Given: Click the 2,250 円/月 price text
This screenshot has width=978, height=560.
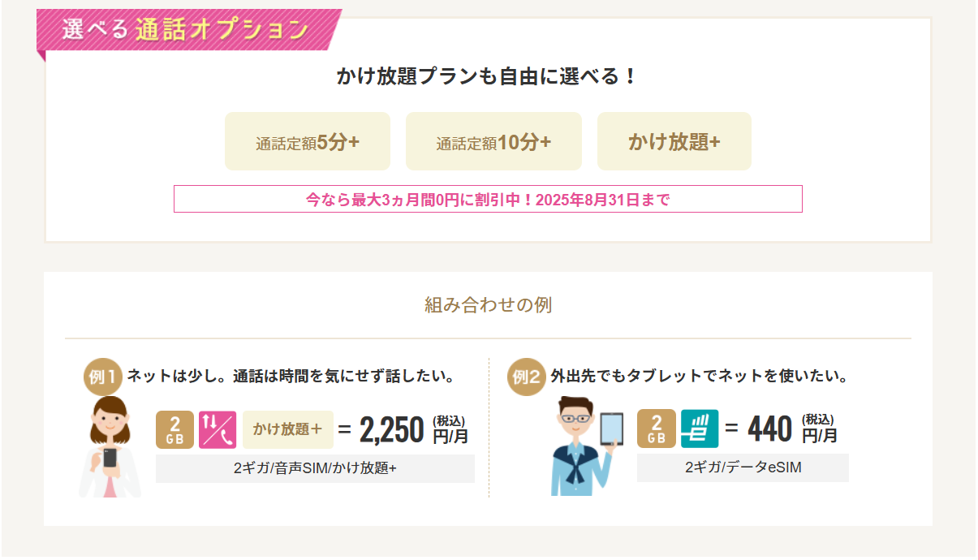Looking at the screenshot, I should tap(414, 429).
